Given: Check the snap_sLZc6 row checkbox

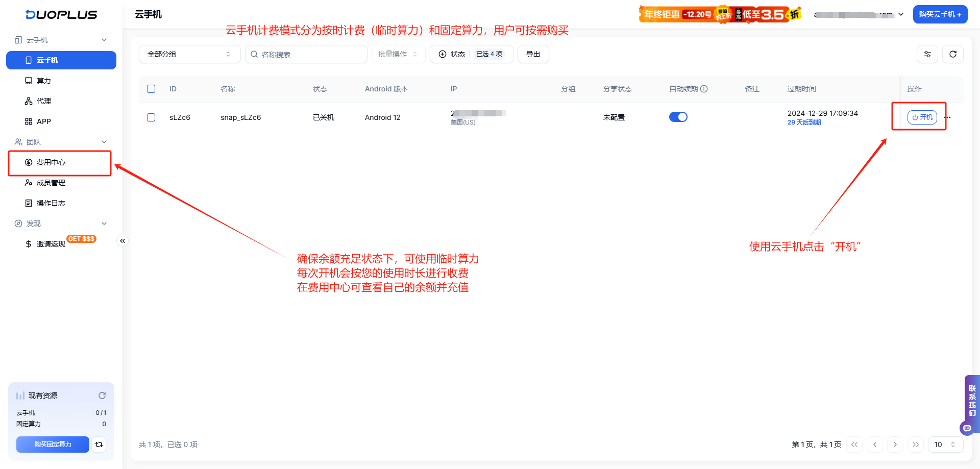Looking at the screenshot, I should pyautogui.click(x=151, y=117).
